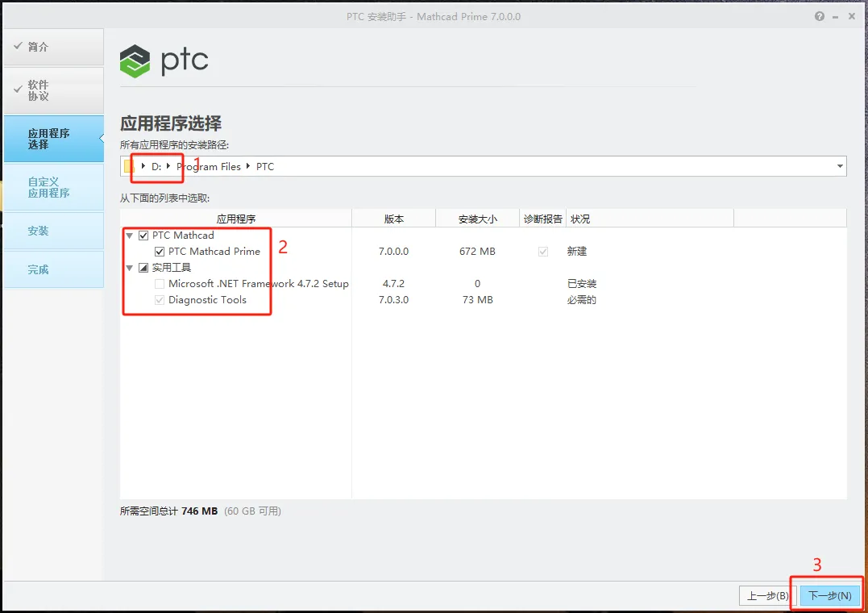Image resolution: width=868 pixels, height=613 pixels.
Task: Collapse the 实用工具 tree node
Action: click(130, 269)
